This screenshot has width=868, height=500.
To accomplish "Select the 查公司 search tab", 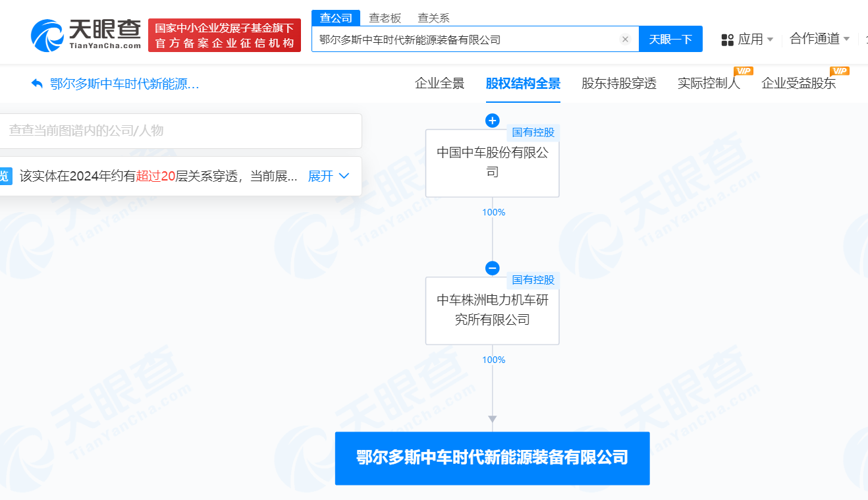I will (336, 18).
